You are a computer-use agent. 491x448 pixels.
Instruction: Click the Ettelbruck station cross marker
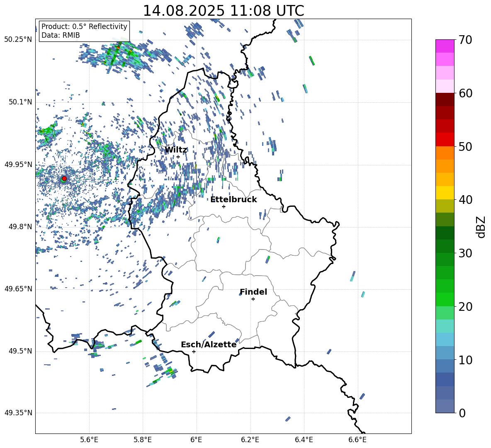click(x=224, y=206)
